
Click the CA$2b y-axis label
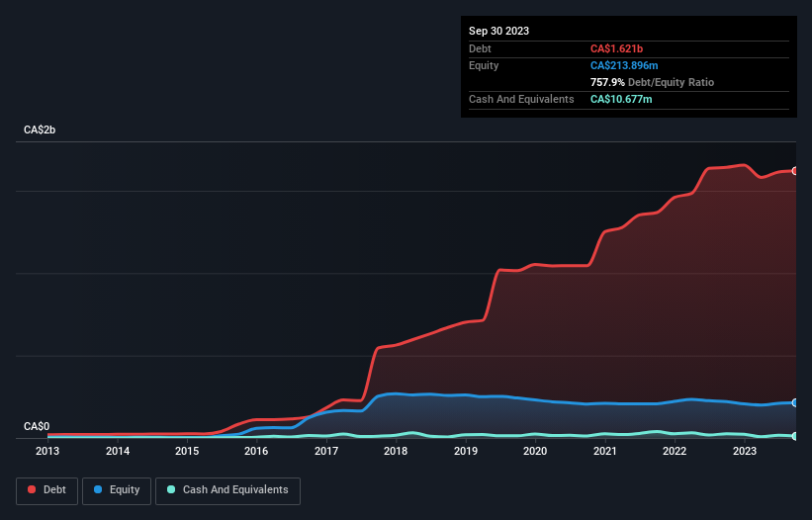click(x=40, y=130)
